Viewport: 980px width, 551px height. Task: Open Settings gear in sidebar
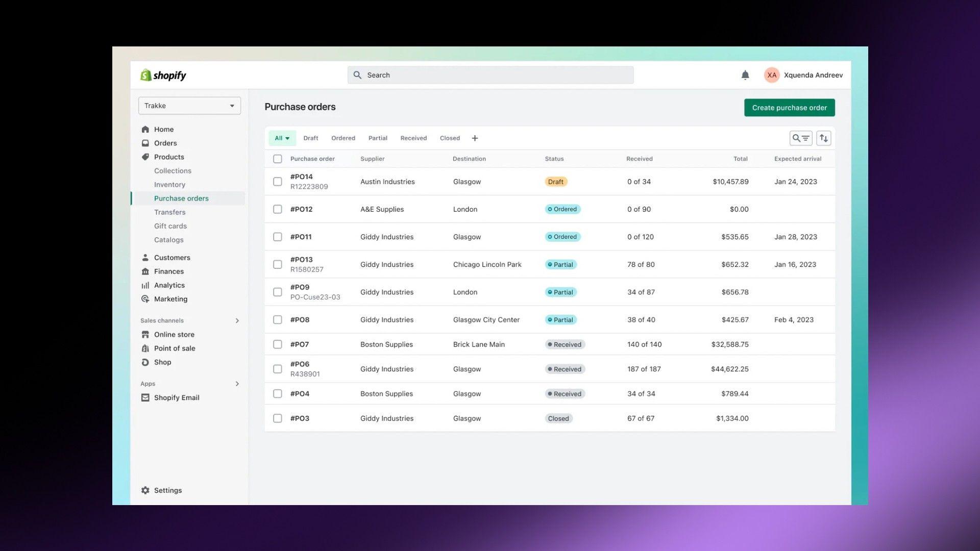[145, 490]
